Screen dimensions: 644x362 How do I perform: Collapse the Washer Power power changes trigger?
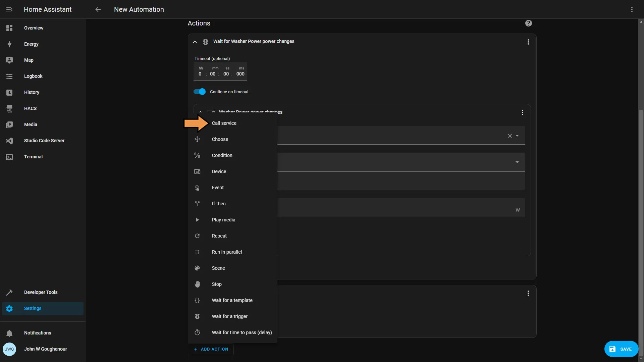click(x=201, y=112)
